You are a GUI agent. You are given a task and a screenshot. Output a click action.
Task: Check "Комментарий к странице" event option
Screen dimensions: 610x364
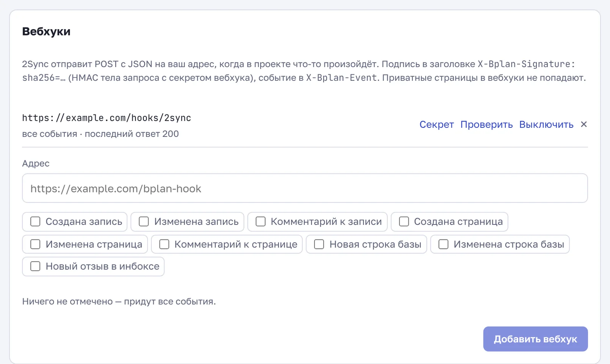pyautogui.click(x=164, y=244)
